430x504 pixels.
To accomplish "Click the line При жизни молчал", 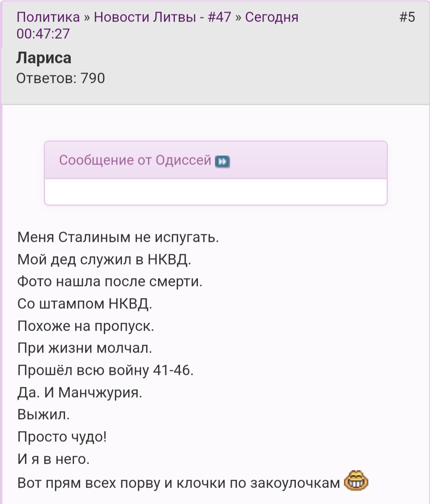I will [x=85, y=348].
